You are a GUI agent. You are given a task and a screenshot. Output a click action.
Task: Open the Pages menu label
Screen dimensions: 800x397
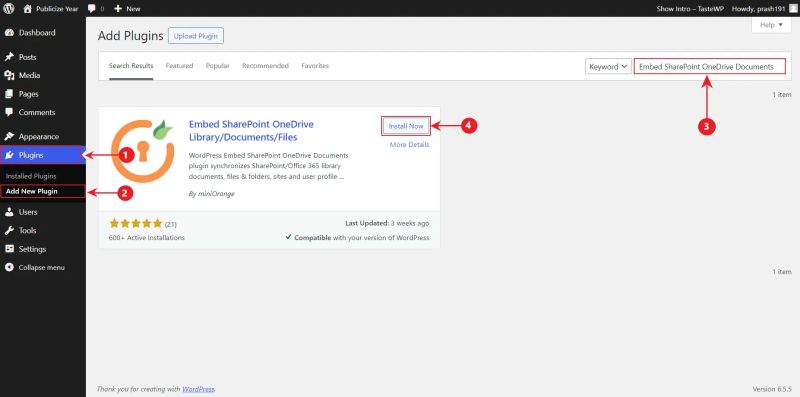click(29, 94)
